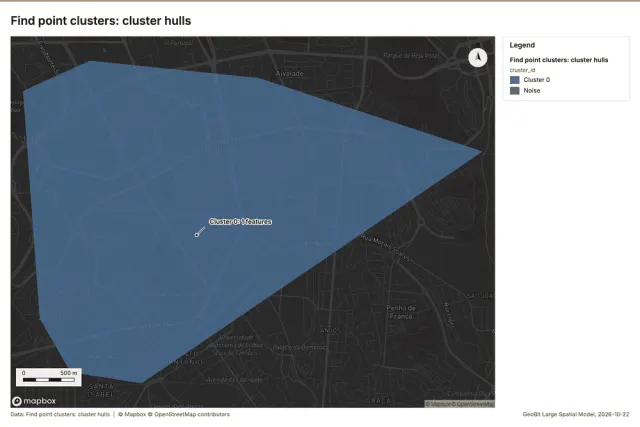
Task: Click the GeoBit Large Spatial Model footer text
Action: (x=576, y=414)
